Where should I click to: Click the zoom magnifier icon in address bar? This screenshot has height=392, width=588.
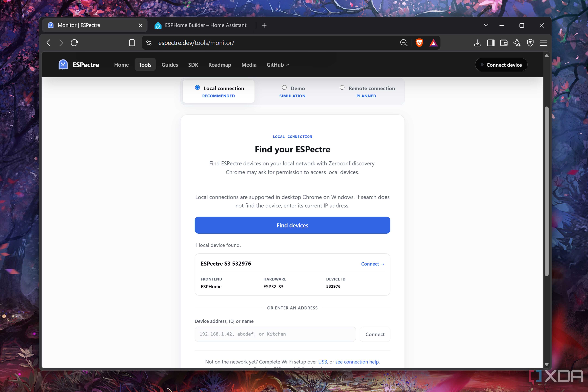tap(404, 43)
